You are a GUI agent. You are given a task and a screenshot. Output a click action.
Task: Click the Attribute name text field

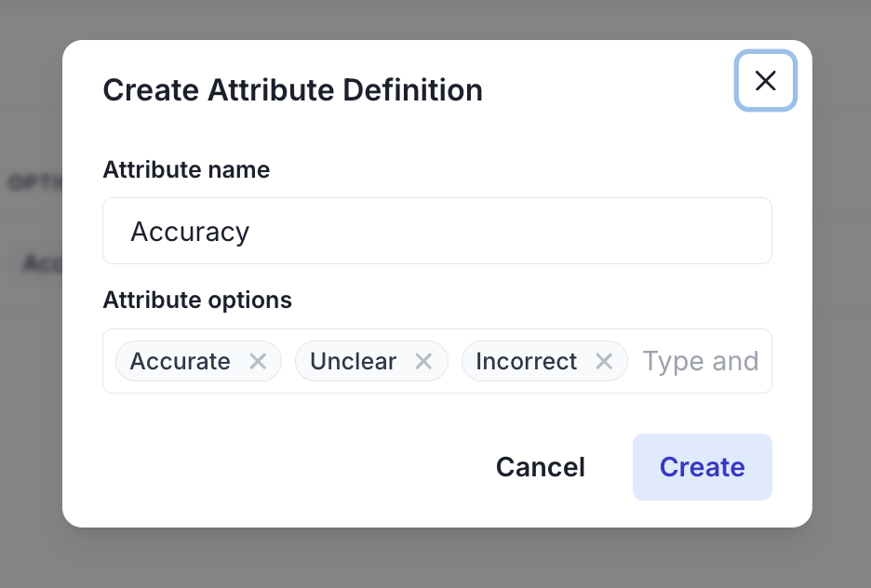coord(437,231)
